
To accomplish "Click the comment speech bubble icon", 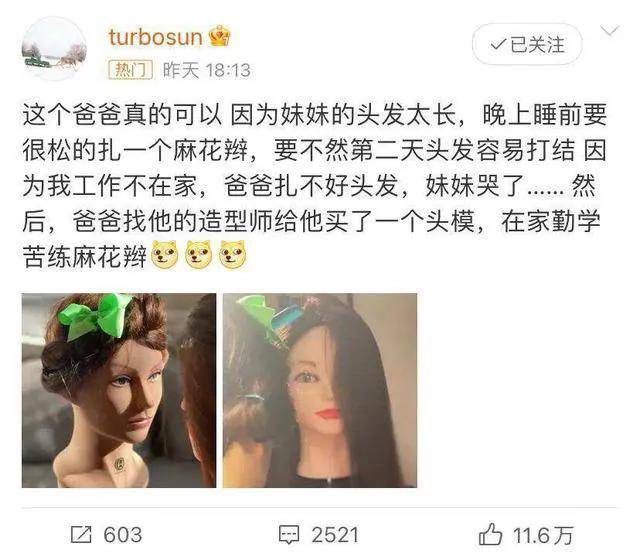I will 289,535.
